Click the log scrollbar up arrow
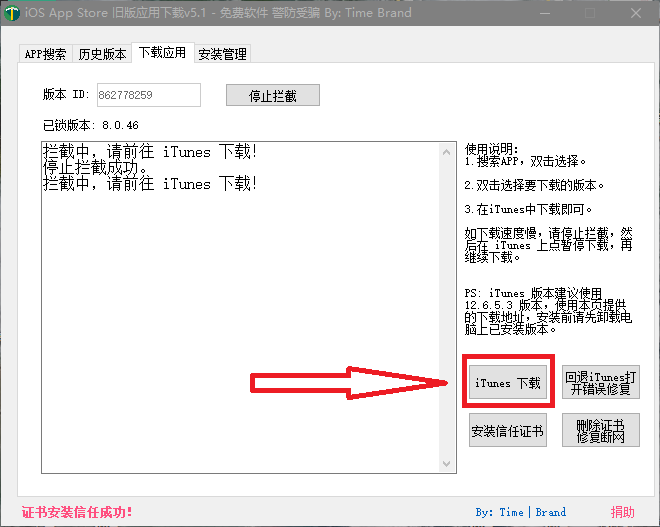 (447, 151)
